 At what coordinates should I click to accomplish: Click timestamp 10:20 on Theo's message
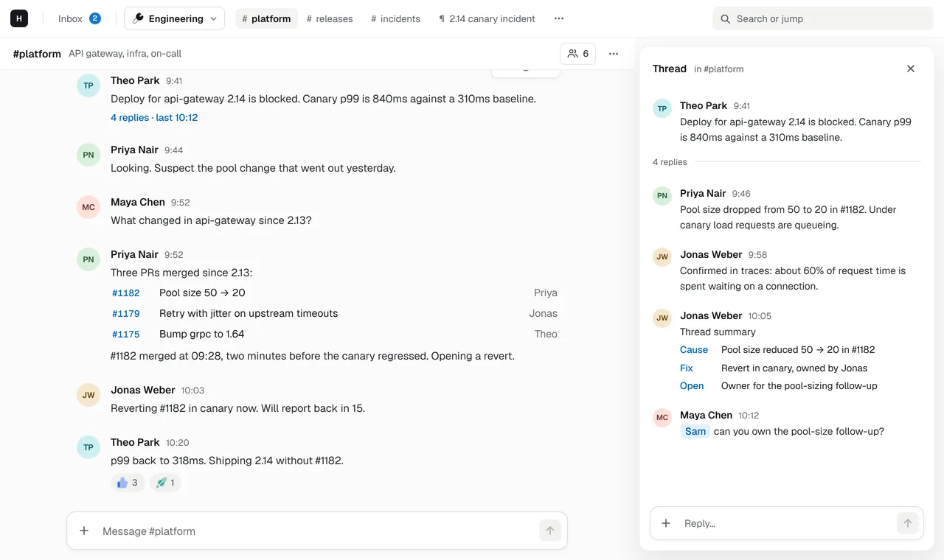pyautogui.click(x=178, y=443)
